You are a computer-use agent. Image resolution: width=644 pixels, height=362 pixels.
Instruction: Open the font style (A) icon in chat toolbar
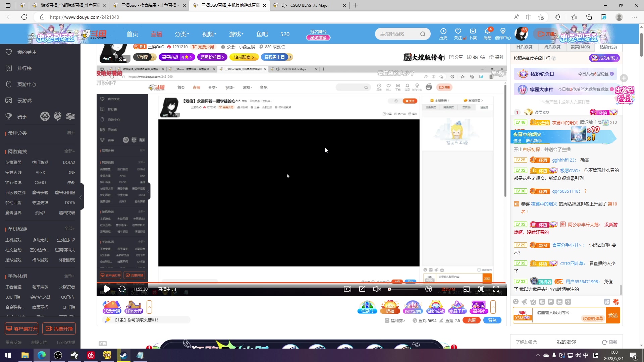(x=533, y=302)
